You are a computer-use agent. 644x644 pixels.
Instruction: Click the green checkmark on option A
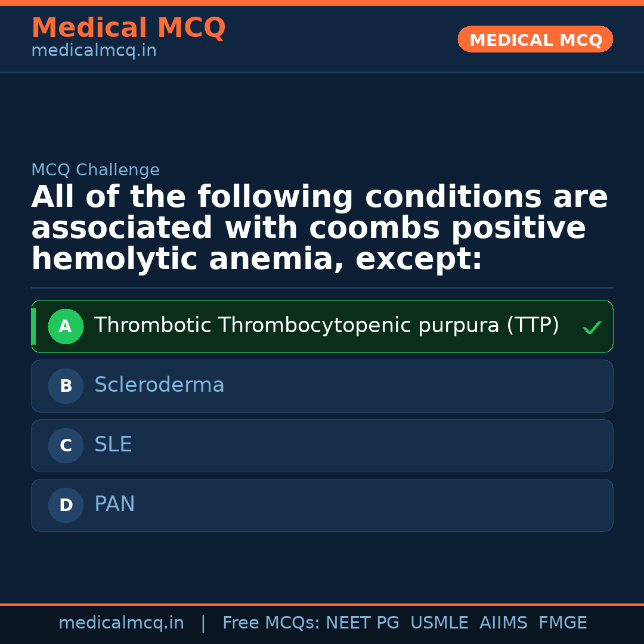(592, 327)
